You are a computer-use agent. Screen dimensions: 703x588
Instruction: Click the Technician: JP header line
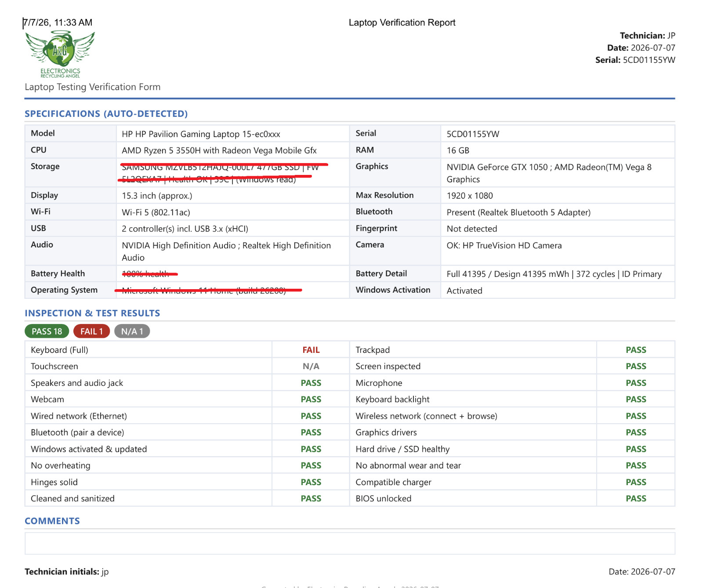(x=648, y=36)
